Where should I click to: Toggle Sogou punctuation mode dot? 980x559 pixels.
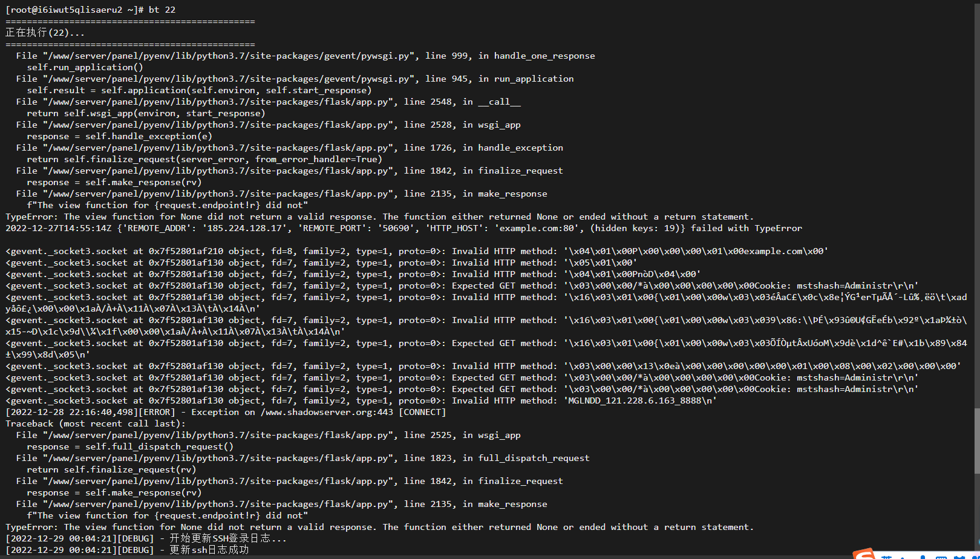click(903, 558)
